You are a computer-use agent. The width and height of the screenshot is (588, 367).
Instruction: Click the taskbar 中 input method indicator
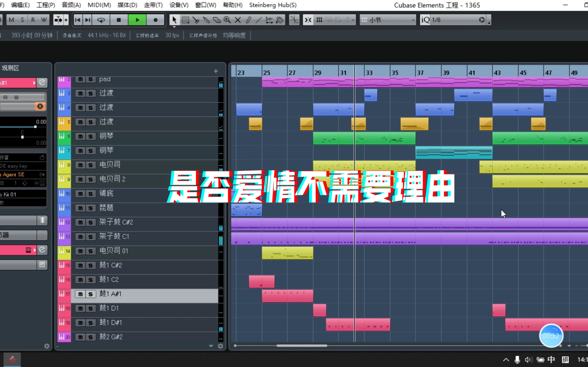pyautogui.click(x=551, y=360)
